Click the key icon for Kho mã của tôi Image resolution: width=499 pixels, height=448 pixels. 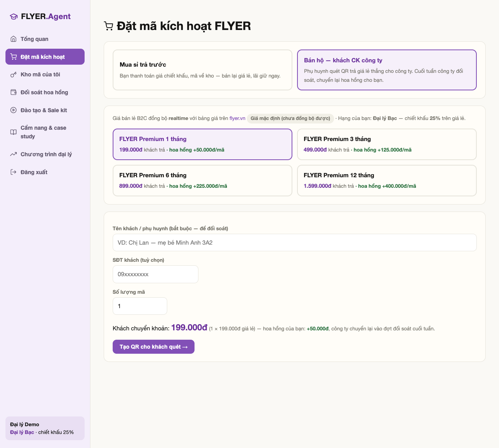(x=13, y=74)
